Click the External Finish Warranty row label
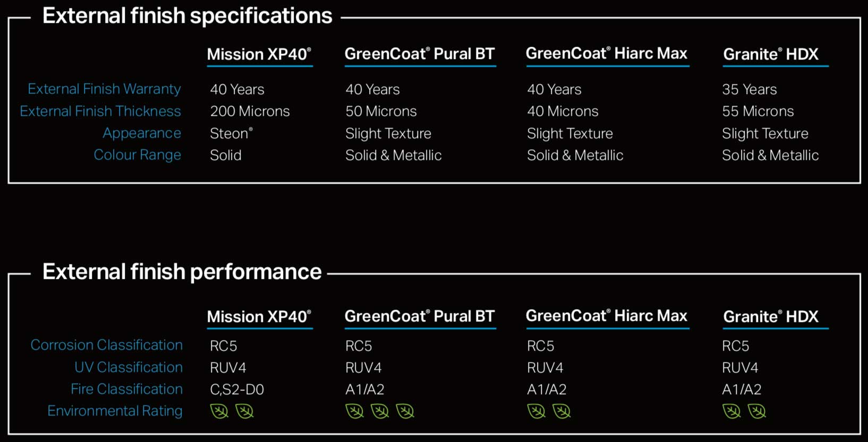Screen dimensions: 868x442 (104, 89)
